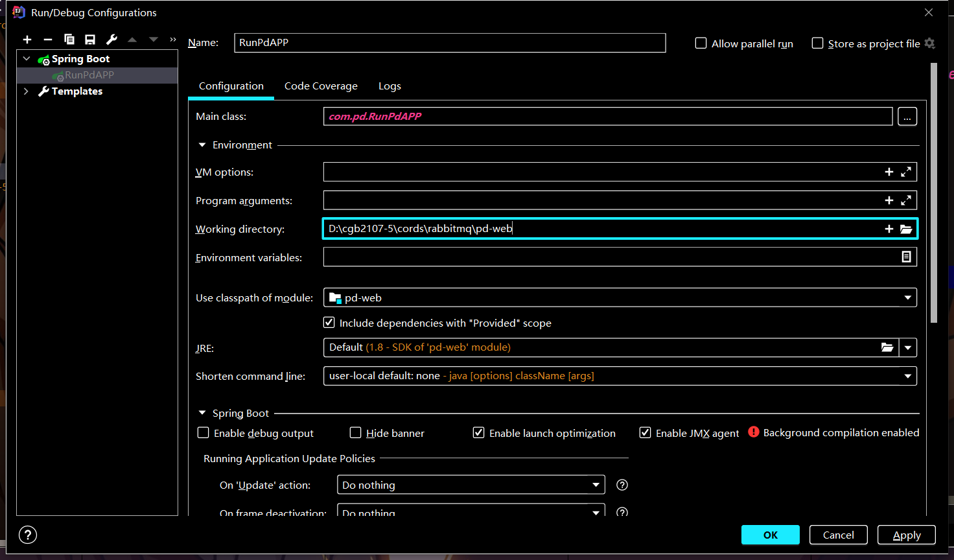Open help for On frame deactivation
The width and height of the screenshot is (954, 560).
pos(622,512)
